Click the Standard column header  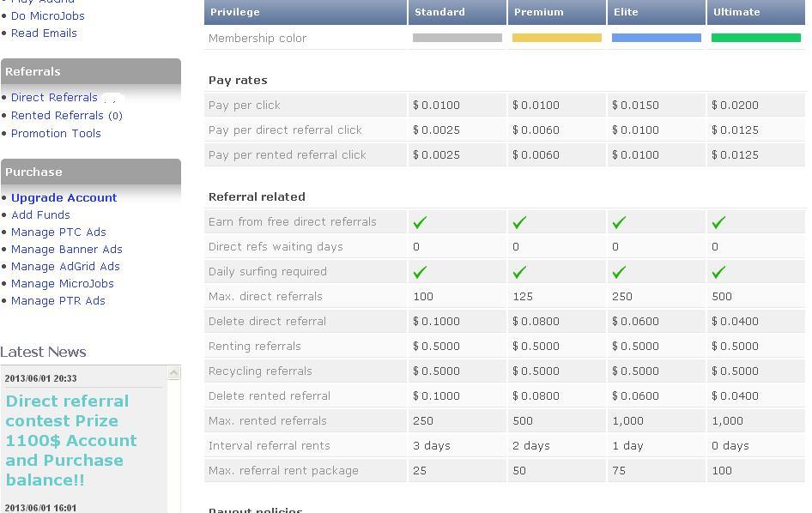click(x=458, y=12)
